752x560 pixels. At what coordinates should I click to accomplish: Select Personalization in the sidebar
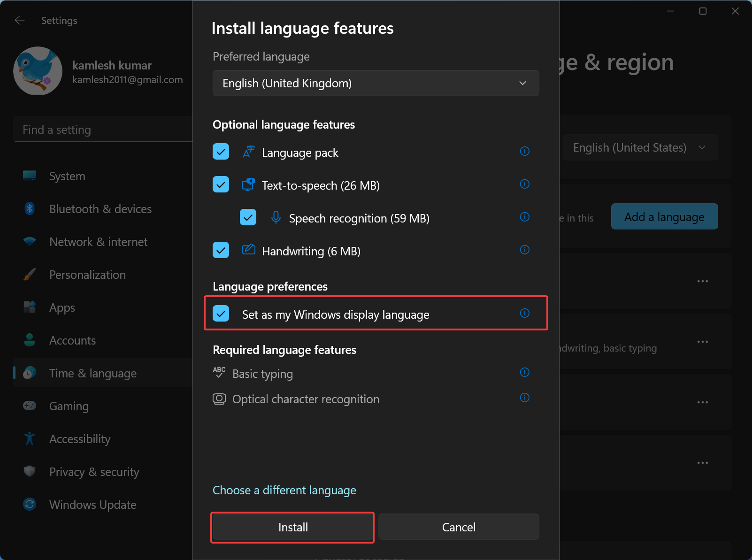(x=103, y=275)
